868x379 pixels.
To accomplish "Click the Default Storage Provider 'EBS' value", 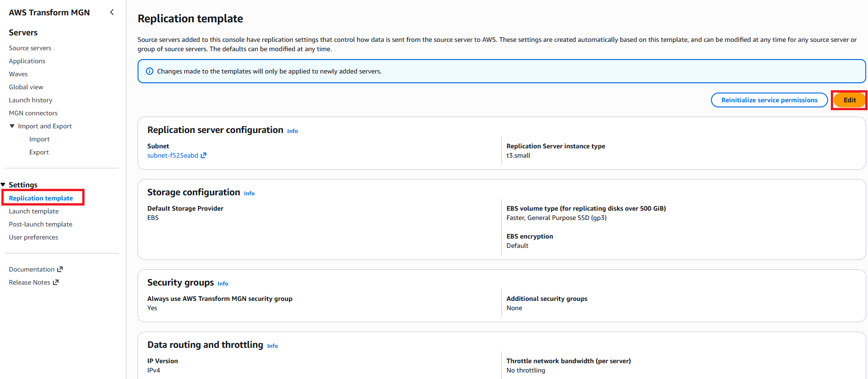I will click(x=153, y=218).
